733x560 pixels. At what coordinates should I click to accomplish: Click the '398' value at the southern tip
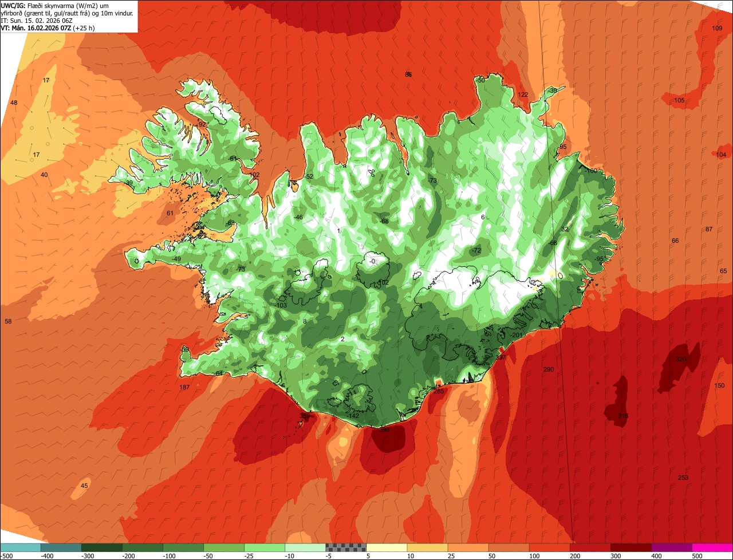coord(384,429)
